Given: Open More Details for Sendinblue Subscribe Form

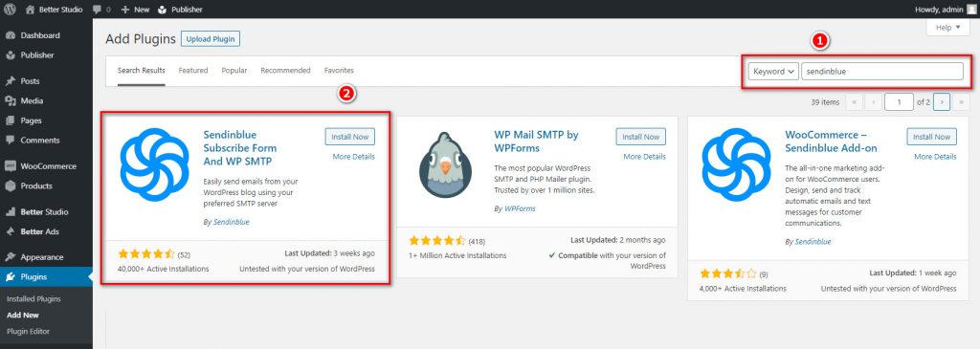Looking at the screenshot, I should pos(354,157).
